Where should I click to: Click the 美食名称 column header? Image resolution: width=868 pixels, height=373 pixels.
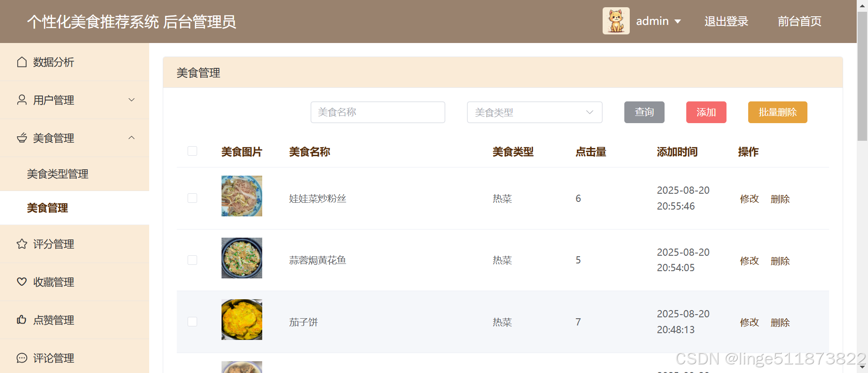pos(310,152)
